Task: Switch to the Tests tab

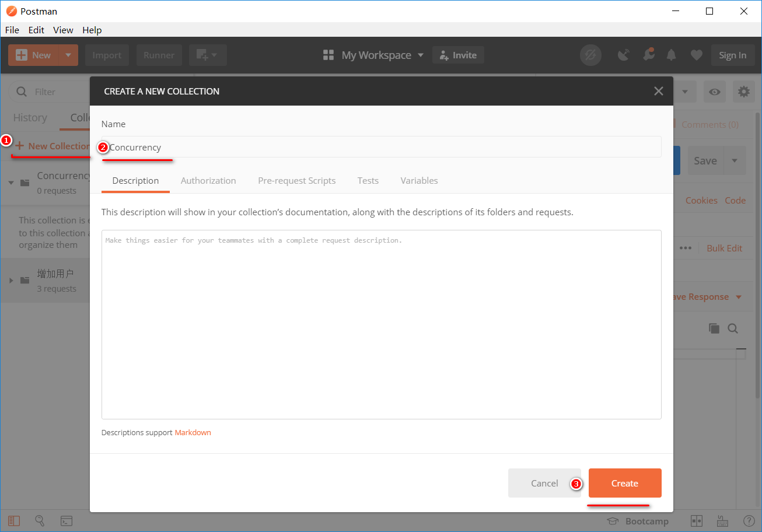Action: point(368,181)
